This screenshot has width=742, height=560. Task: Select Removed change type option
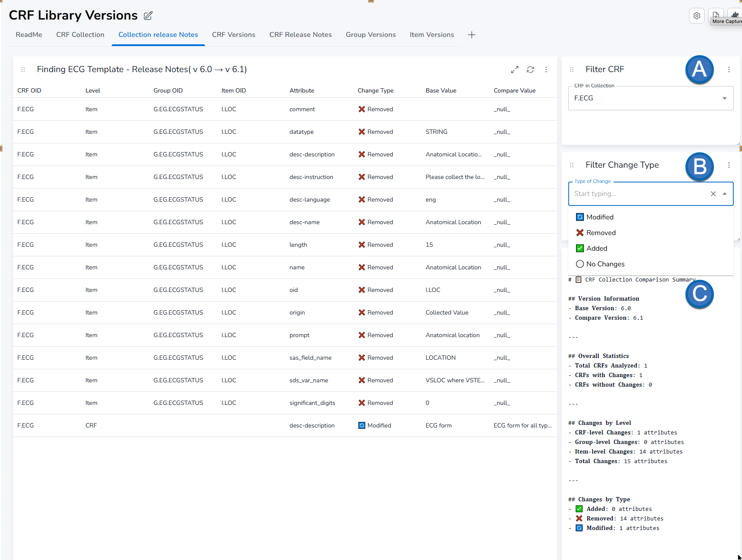[x=651, y=233]
